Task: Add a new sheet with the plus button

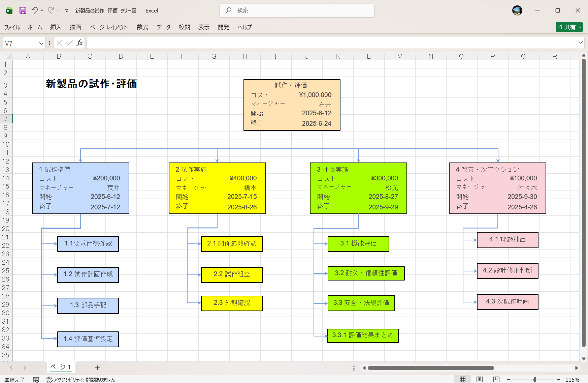Action: 97,367
